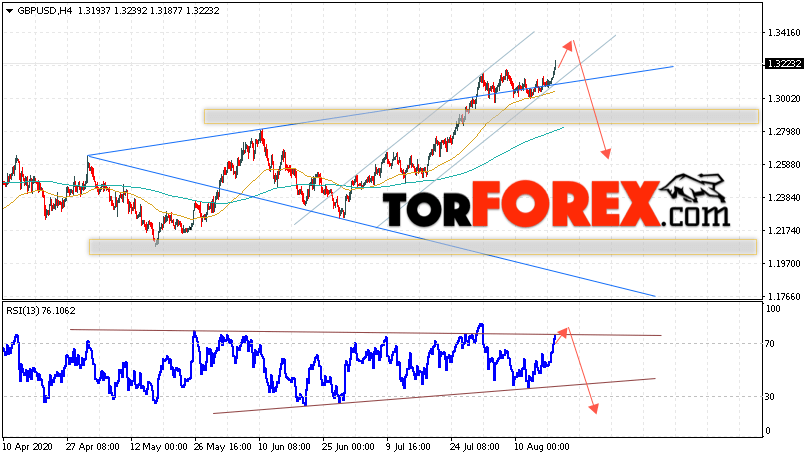
Task: Click the RSI 30 level label
Action: [770, 397]
